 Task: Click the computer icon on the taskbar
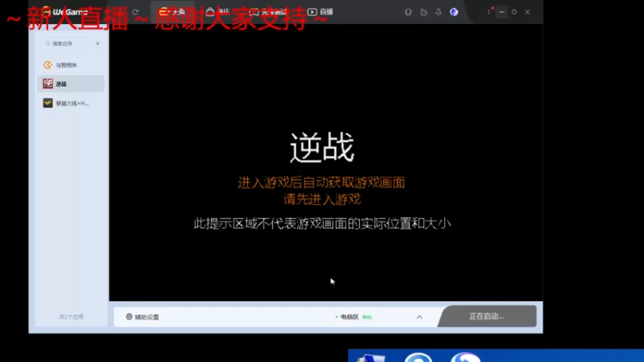pyautogui.click(x=371, y=357)
